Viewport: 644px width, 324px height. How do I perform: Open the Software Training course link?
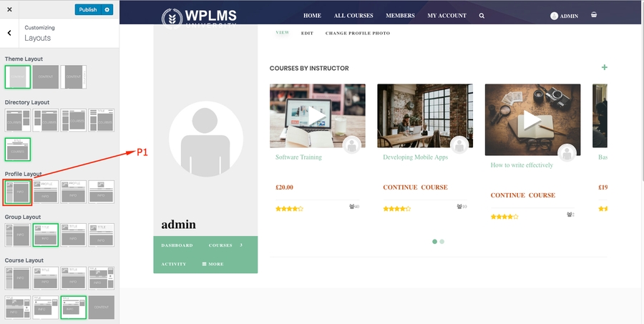coord(298,157)
